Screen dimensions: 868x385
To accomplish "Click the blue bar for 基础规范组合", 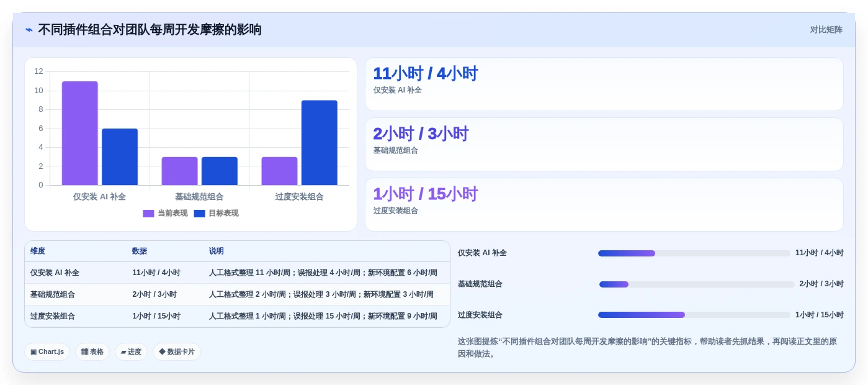I will 220,171.
